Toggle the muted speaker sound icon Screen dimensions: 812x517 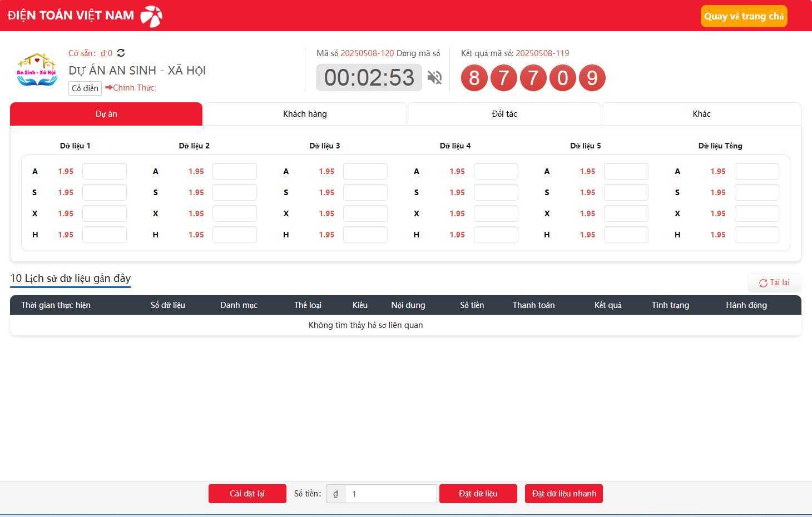[x=434, y=78]
